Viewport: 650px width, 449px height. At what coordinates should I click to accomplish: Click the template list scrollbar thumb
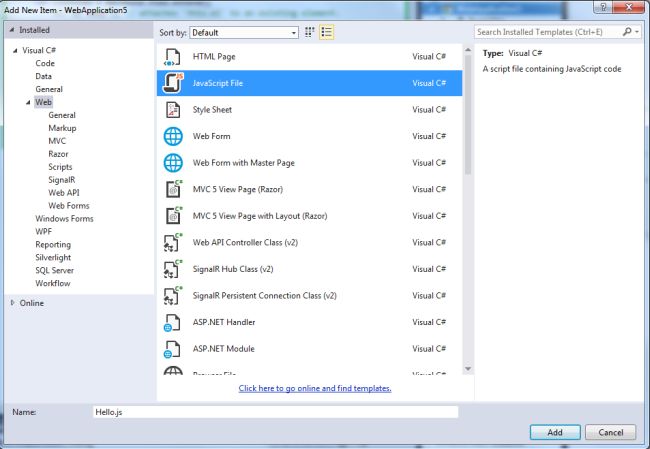[x=468, y=115]
